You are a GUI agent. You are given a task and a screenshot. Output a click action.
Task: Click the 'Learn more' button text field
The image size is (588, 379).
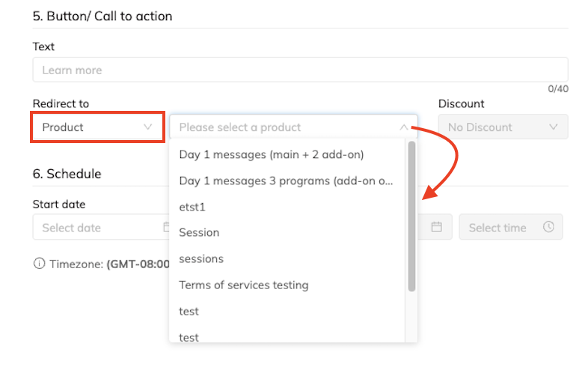point(299,70)
